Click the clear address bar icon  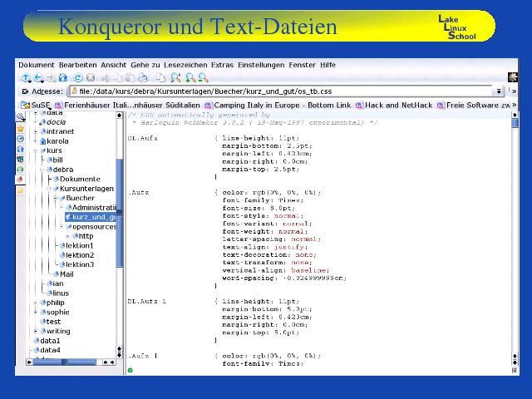click(x=25, y=91)
